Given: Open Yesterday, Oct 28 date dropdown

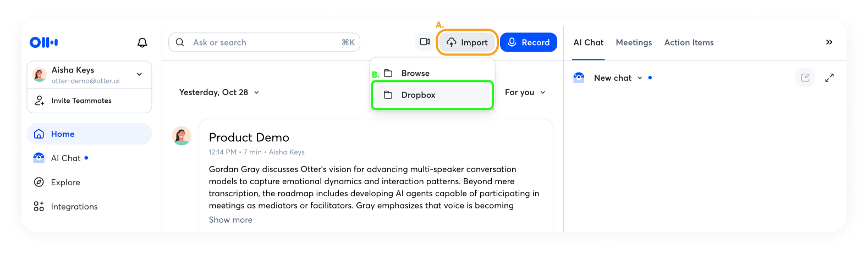Looking at the screenshot, I should [x=219, y=92].
